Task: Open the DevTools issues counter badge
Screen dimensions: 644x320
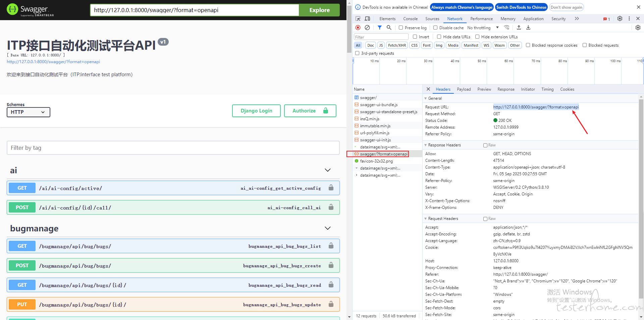Action: click(x=606, y=19)
